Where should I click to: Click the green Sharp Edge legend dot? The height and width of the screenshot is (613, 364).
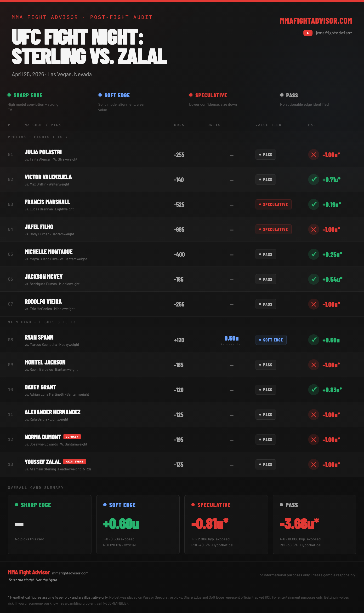tap(9, 95)
